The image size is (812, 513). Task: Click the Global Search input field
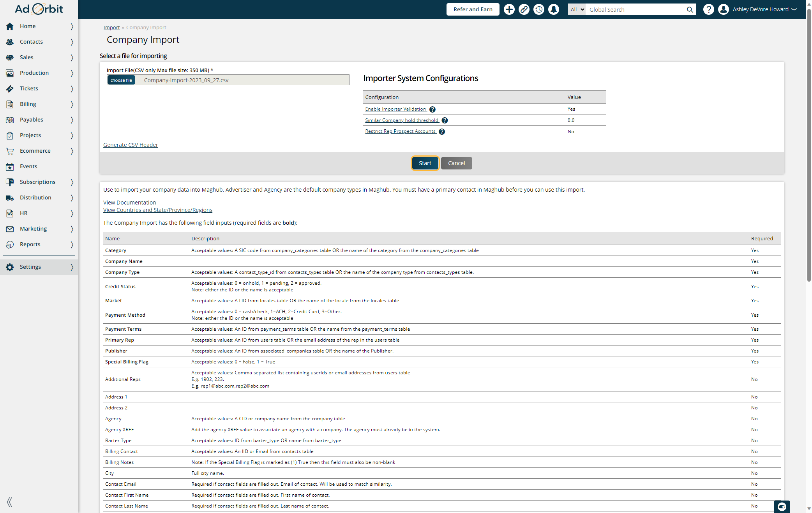[x=636, y=10]
